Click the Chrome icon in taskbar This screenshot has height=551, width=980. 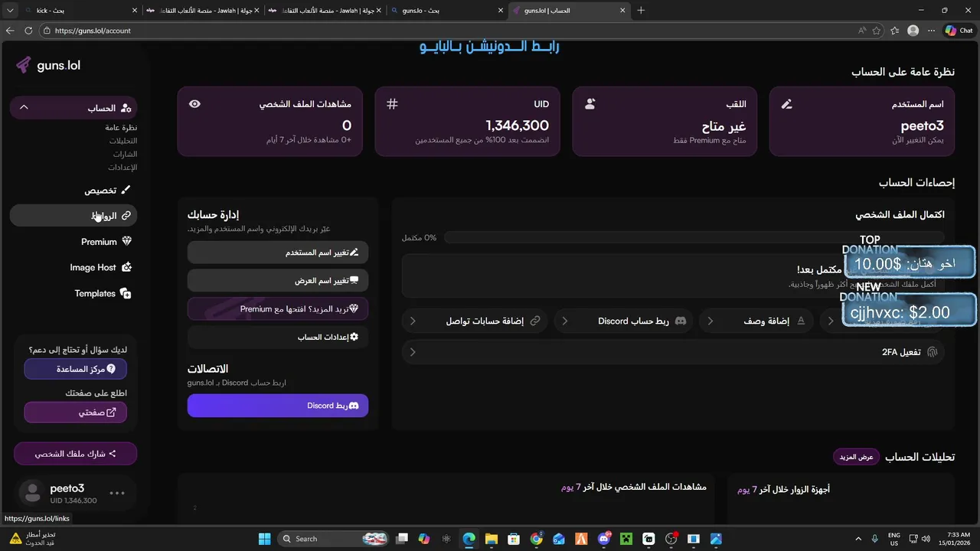536,539
